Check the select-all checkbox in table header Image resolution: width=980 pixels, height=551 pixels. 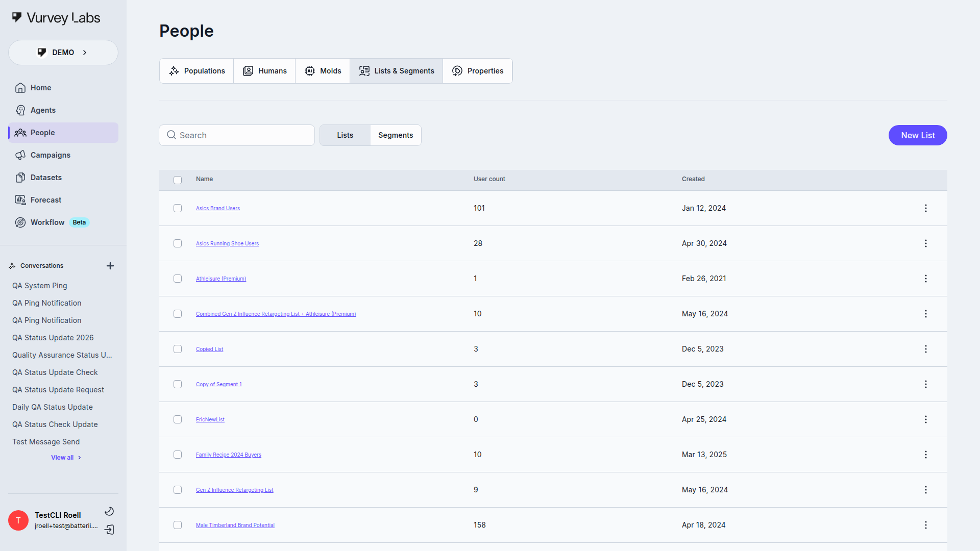[x=178, y=180]
